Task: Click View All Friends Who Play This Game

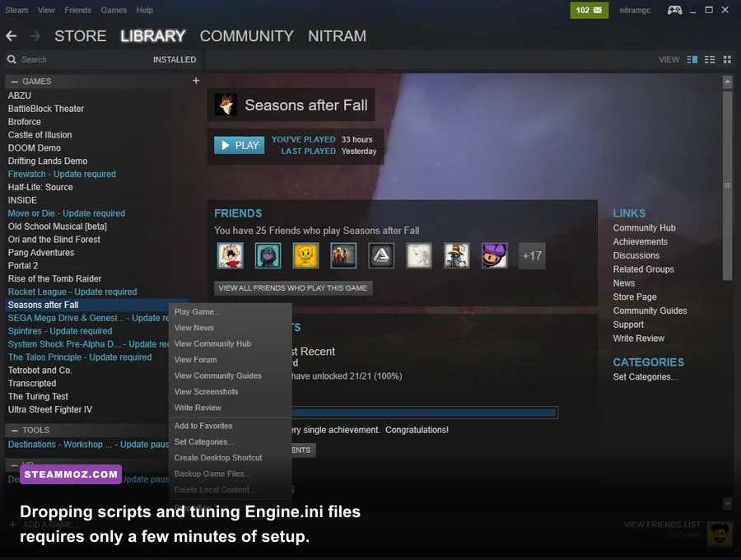Action: point(293,287)
